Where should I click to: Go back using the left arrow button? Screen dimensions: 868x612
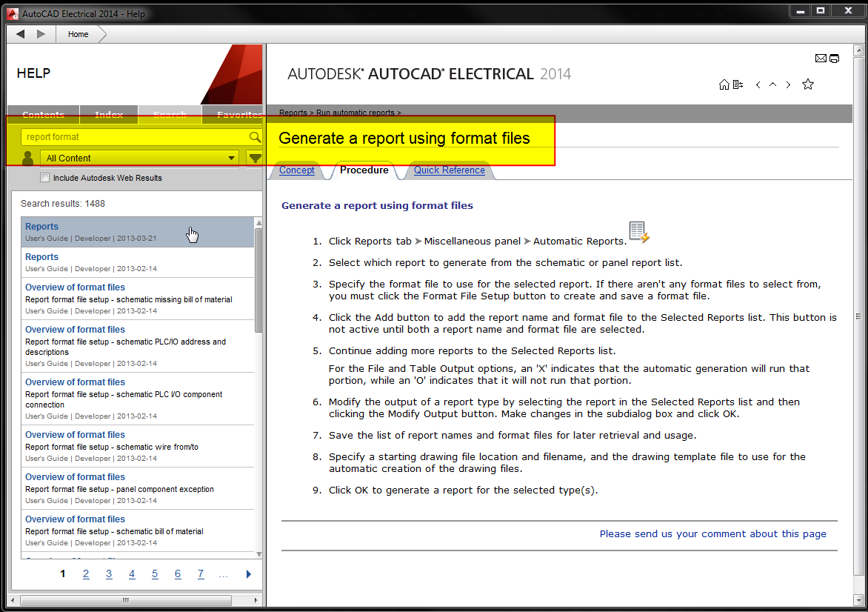point(21,34)
